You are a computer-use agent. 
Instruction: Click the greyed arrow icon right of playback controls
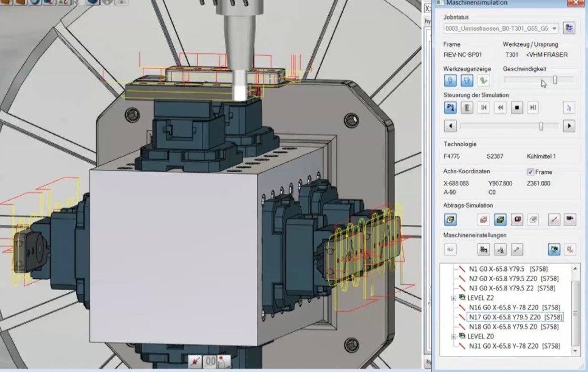569,107
